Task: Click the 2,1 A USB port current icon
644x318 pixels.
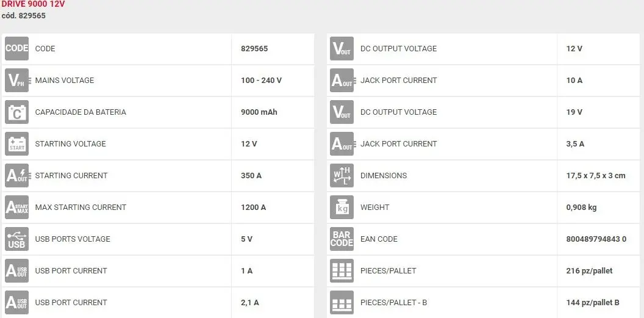Action: (17, 302)
